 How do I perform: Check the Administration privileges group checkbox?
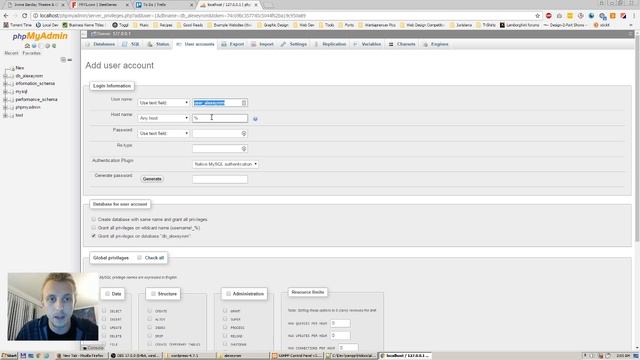[x=228, y=293]
